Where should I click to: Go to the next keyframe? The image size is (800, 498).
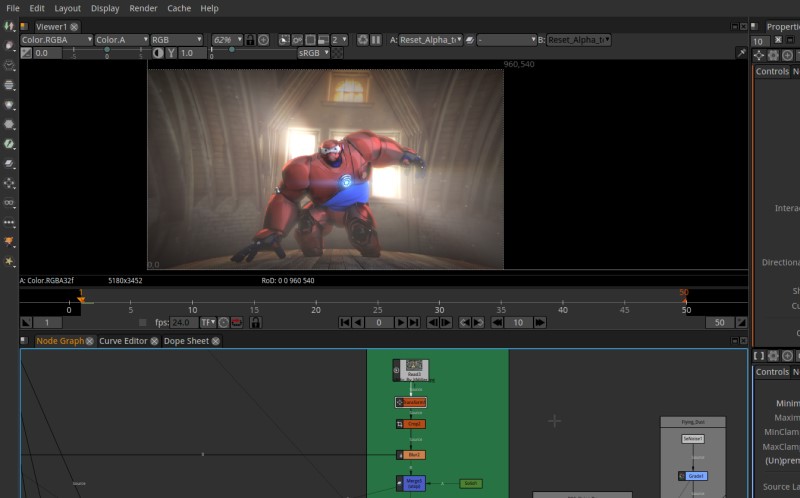[478, 322]
